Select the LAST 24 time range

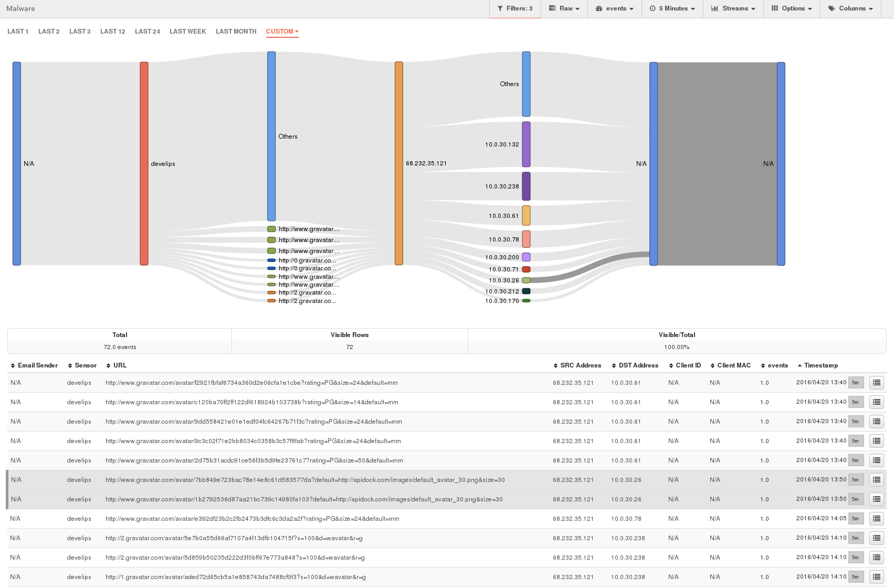148,31
